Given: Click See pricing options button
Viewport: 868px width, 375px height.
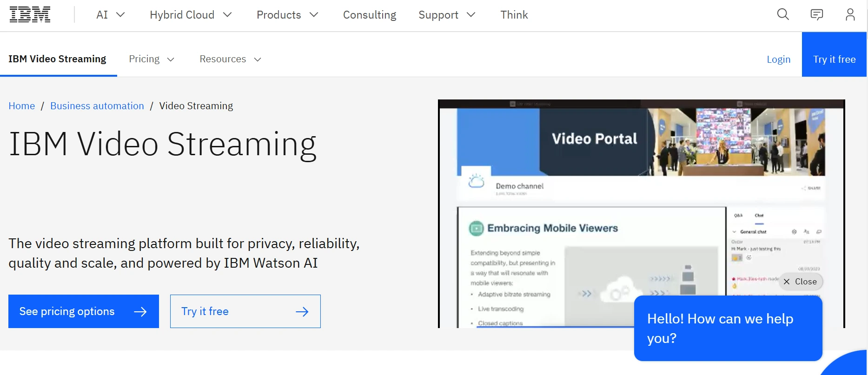Looking at the screenshot, I should coord(84,311).
